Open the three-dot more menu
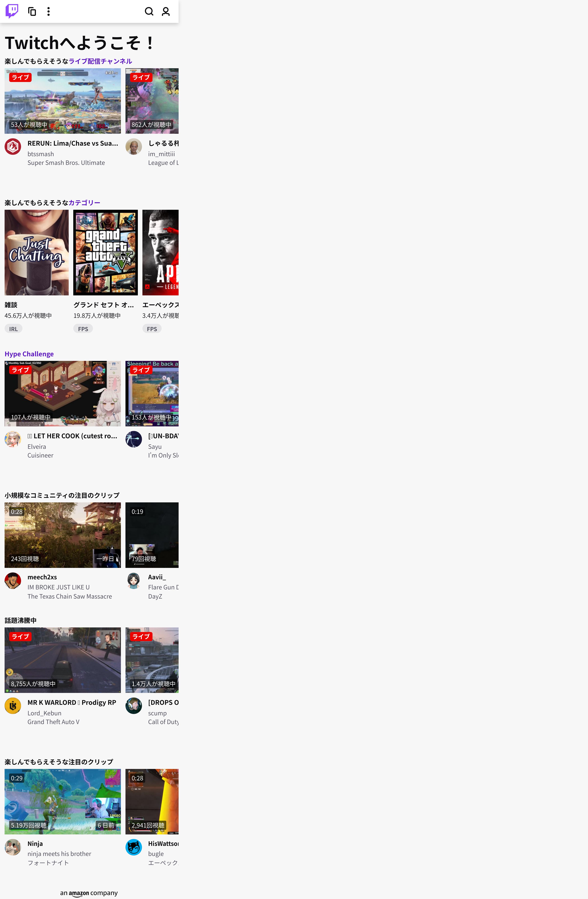The image size is (588, 899). (48, 11)
